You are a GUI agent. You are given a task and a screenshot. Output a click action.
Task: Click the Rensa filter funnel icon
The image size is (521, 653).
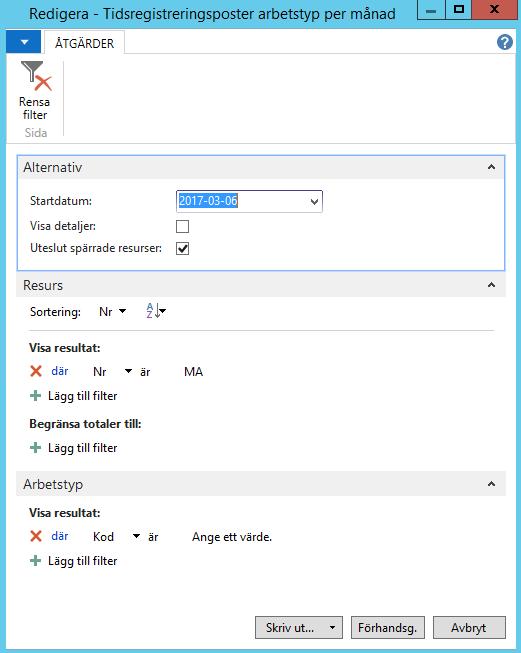[36, 76]
